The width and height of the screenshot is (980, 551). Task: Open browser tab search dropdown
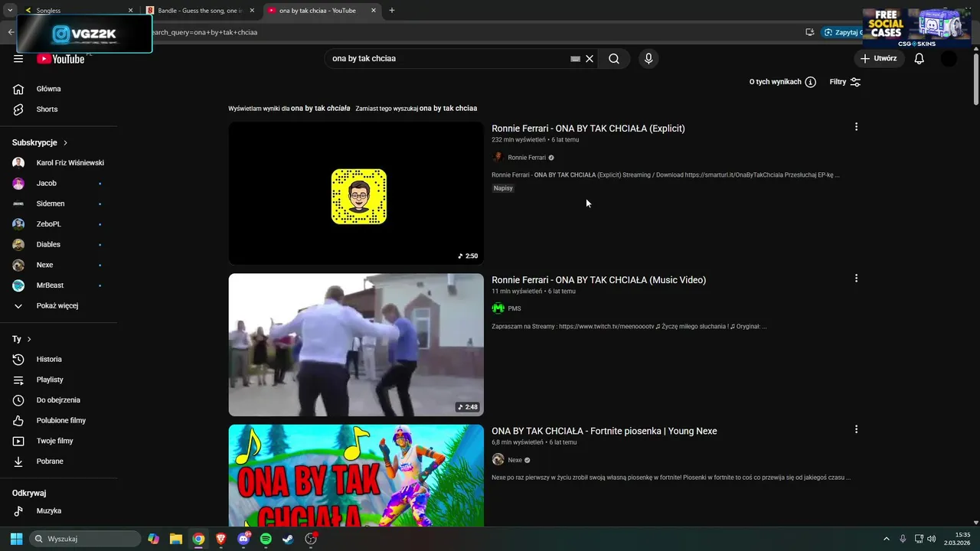pos(10,11)
